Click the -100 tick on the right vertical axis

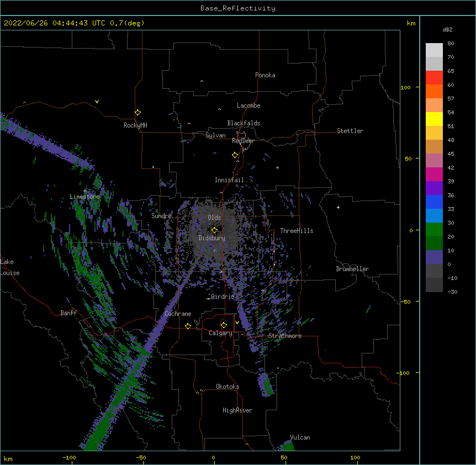(x=404, y=373)
